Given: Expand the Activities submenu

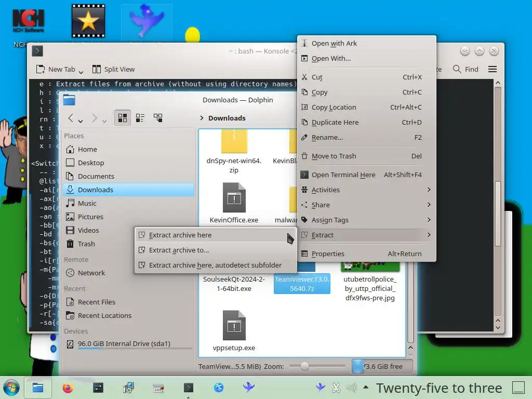Looking at the screenshot, I should point(367,190).
